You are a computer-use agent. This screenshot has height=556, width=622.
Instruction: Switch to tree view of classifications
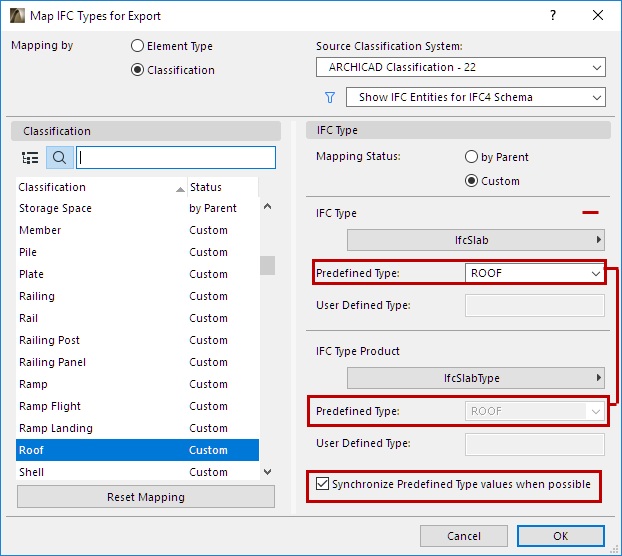coord(30,158)
